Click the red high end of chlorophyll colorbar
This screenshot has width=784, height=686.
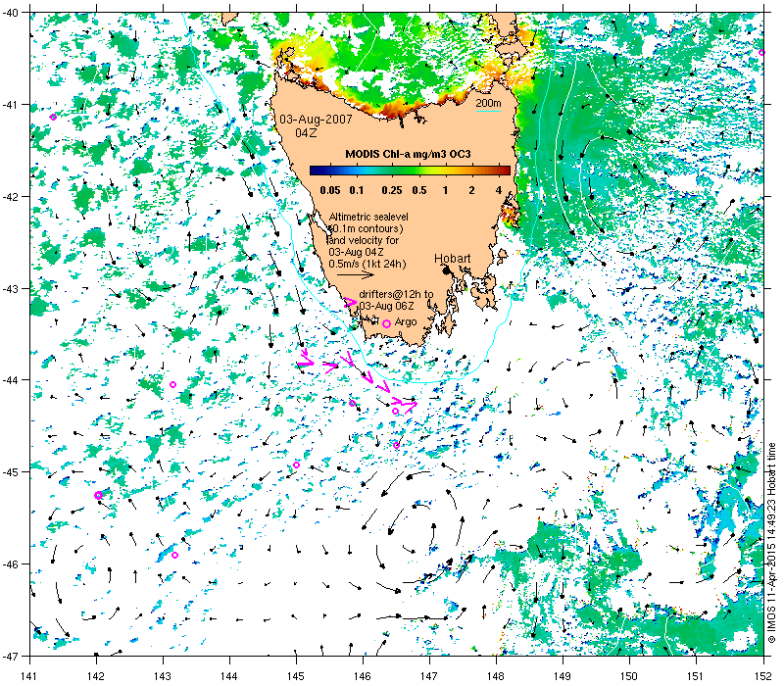[504, 171]
